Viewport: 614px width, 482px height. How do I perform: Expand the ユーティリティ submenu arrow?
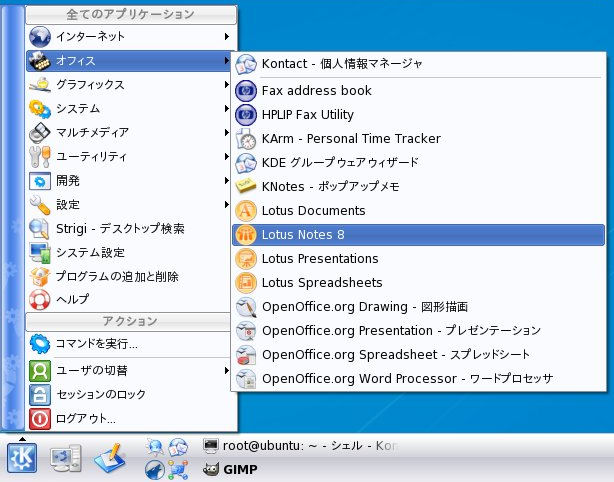[x=226, y=157]
